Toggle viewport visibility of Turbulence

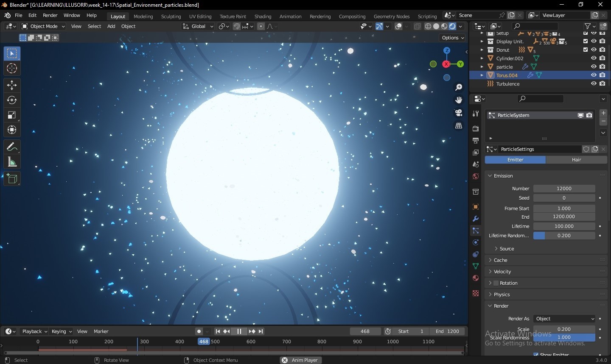(594, 83)
